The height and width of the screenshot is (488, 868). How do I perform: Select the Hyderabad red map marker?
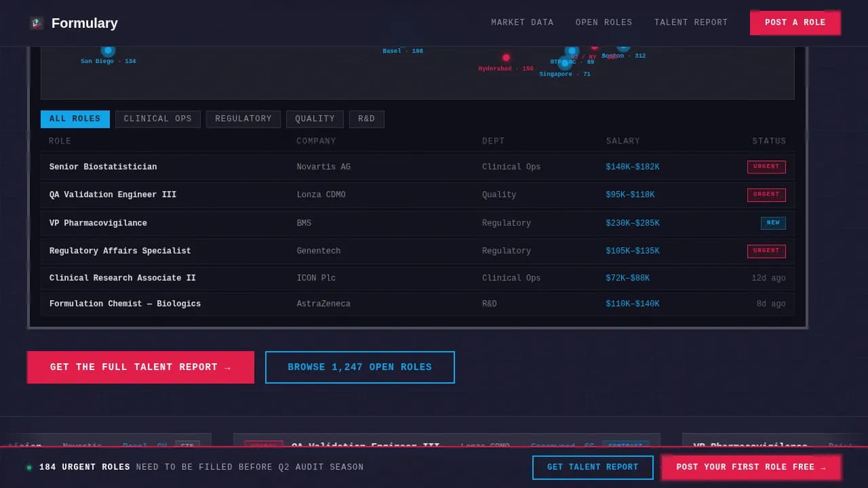[x=506, y=58]
